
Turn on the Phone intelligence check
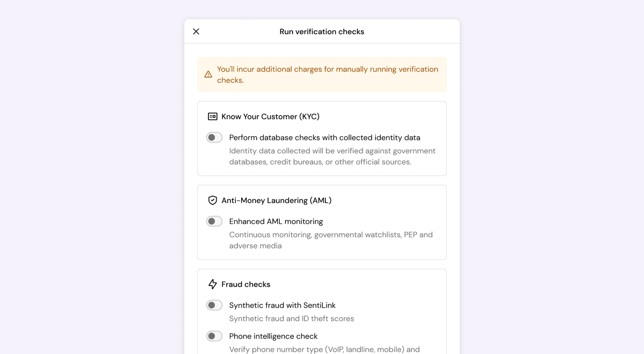[x=214, y=336]
